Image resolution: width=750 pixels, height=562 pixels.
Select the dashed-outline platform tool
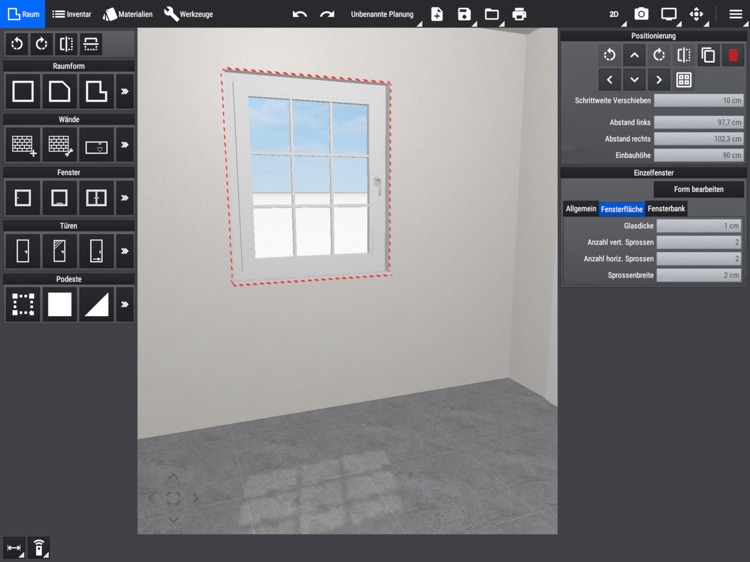coord(22,304)
